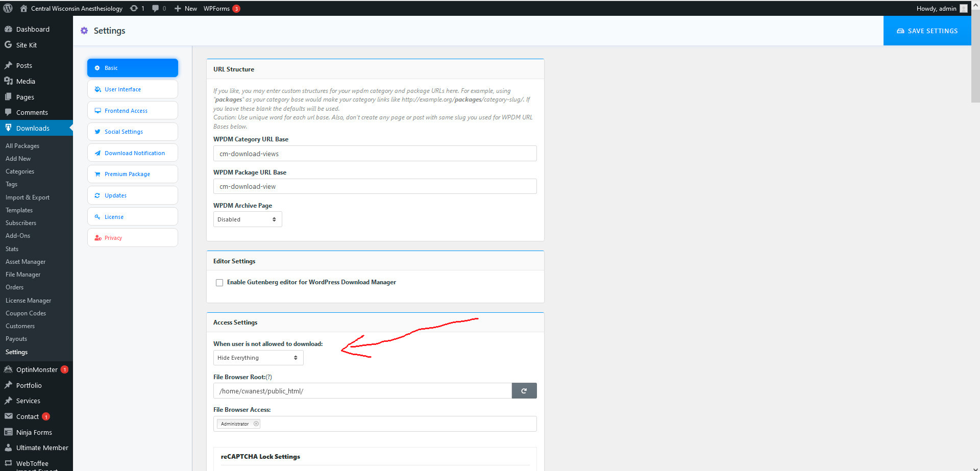This screenshot has width=980, height=471.
Task: Open the File Manager link
Action: [23, 275]
